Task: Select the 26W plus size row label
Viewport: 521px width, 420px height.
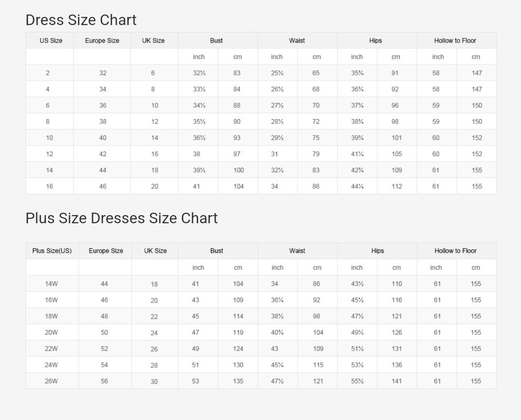Action: click(51, 381)
